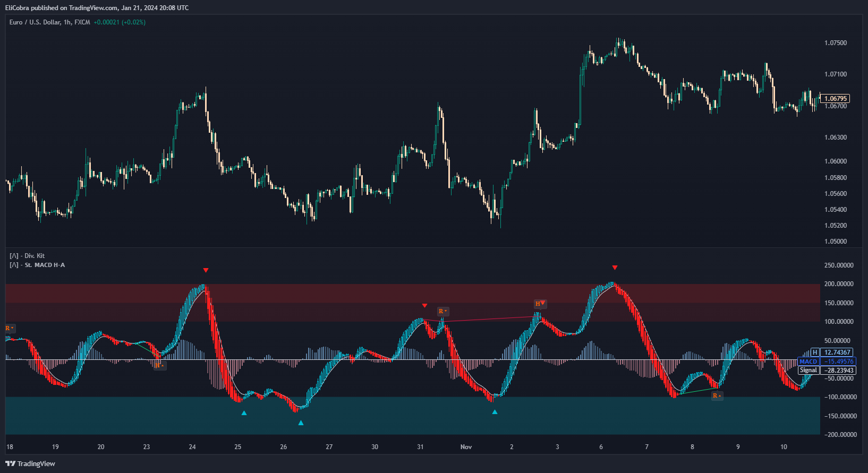The width and height of the screenshot is (868, 473).
Task: Click the 200.00000 indicator axis label
Action: click(x=839, y=284)
